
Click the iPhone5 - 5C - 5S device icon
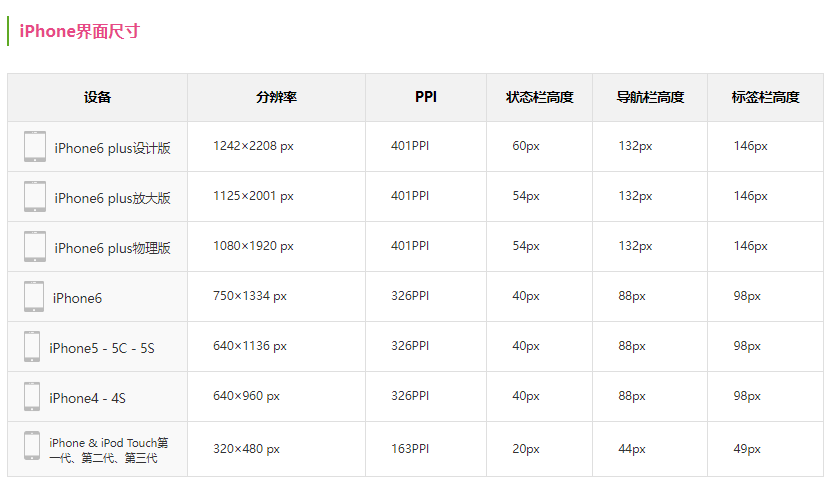(x=32, y=346)
